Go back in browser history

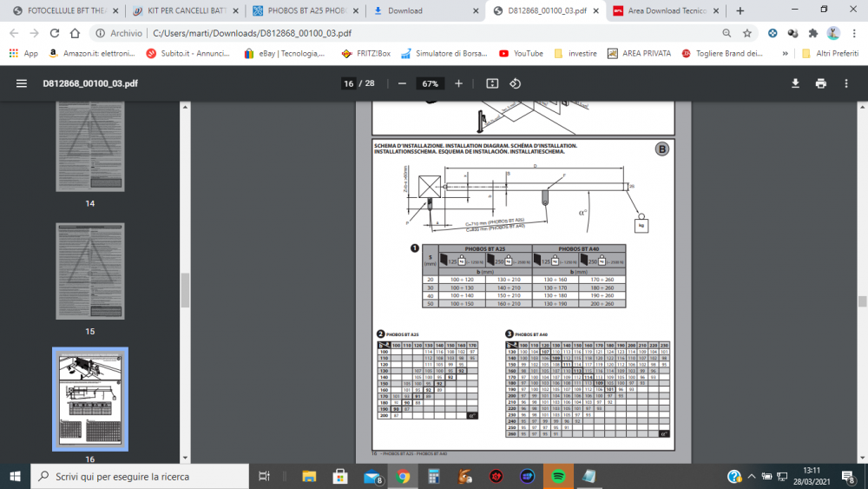click(15, 33)
